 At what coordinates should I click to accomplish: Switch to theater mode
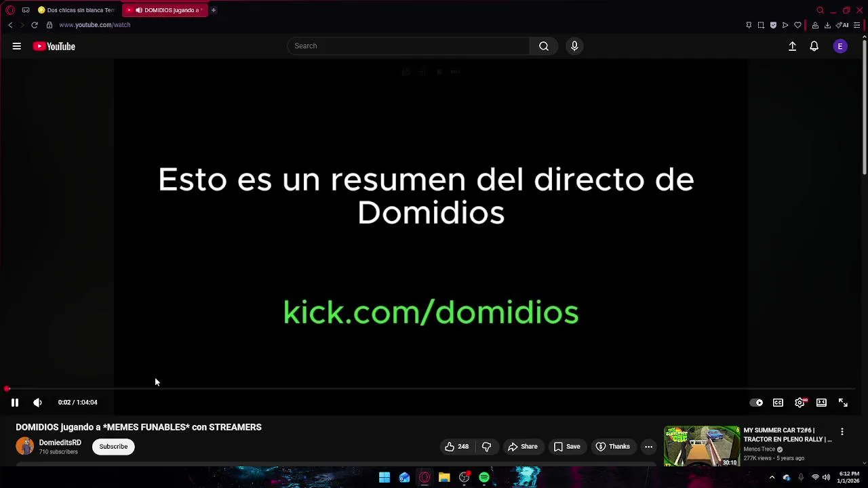821,403
